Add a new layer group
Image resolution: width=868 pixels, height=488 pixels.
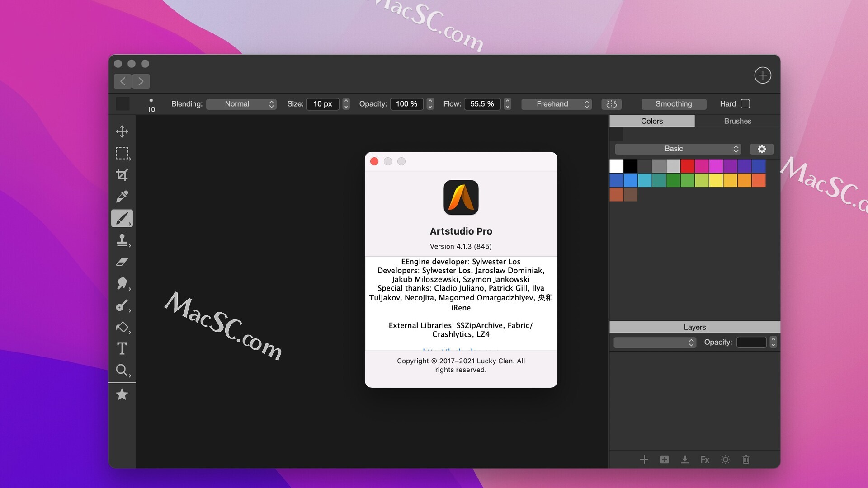point(665,460)
